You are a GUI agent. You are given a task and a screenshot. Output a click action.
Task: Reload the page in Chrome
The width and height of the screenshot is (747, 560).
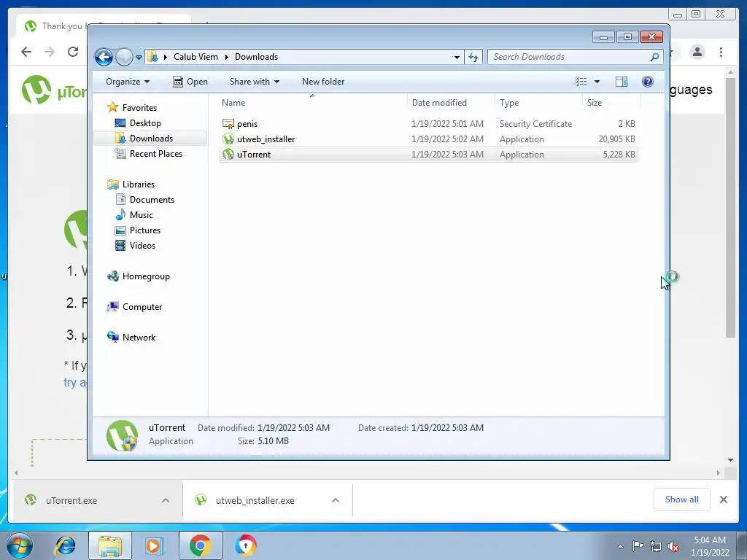click(73, 52)
